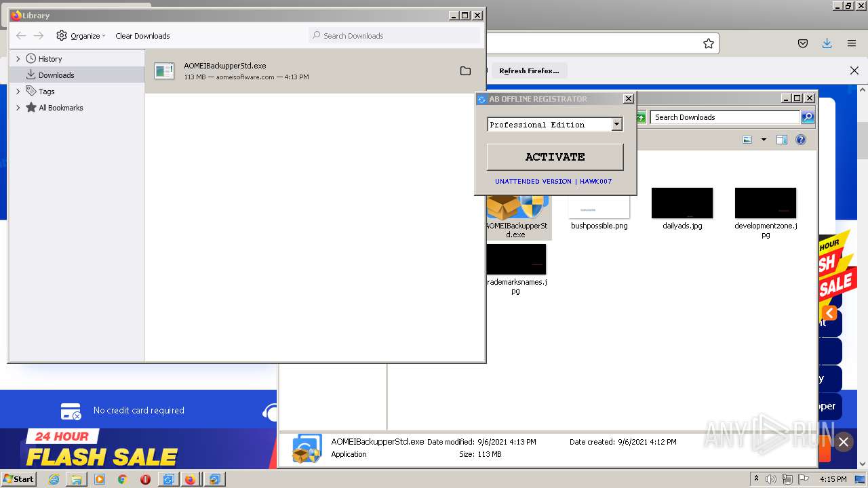Click the Explorer search magnifier button
This screenshot has height=488, width=868.
[x=807, y=117]
